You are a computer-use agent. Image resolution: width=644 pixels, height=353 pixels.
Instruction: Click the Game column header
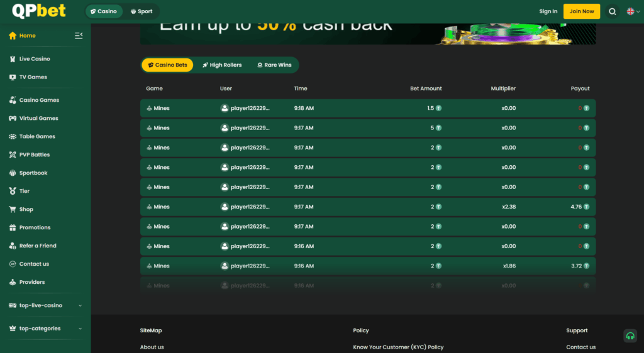155,89
